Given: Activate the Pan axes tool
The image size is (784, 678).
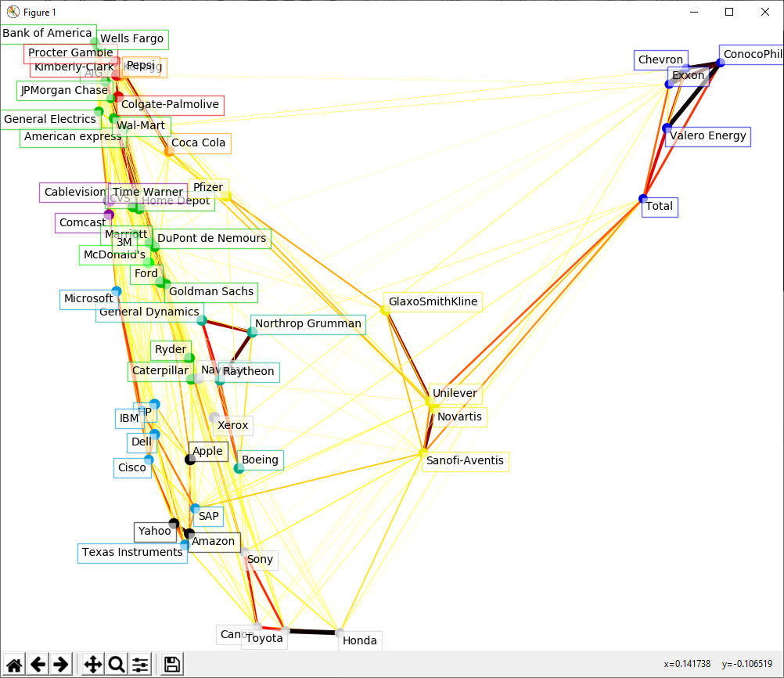Looking at the screenshot, I should click(x=93, y=665).
